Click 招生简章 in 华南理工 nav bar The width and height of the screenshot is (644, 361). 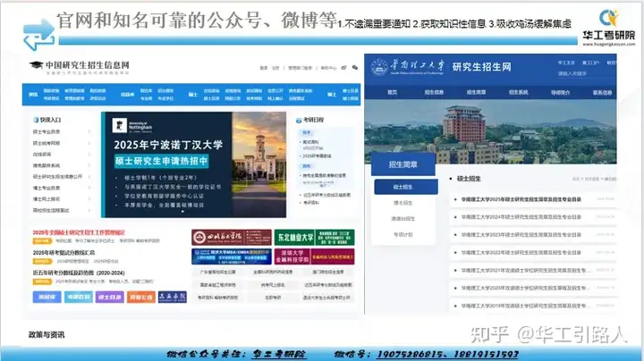point(477,93)
